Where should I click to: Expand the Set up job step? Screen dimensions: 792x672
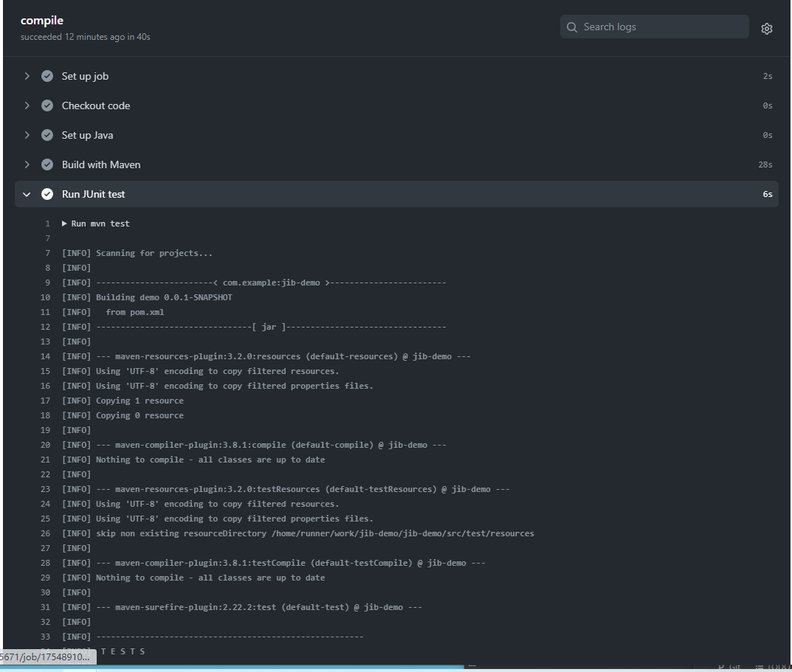27,76
